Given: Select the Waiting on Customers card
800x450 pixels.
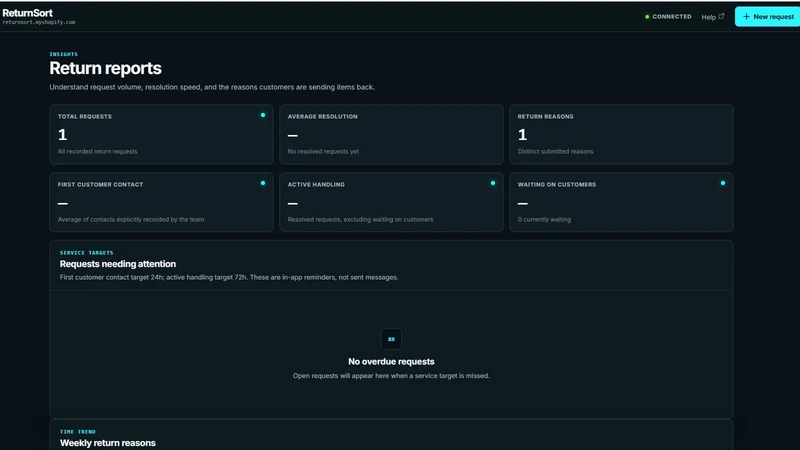Looking at the screenshot, I should coord(621,202).
